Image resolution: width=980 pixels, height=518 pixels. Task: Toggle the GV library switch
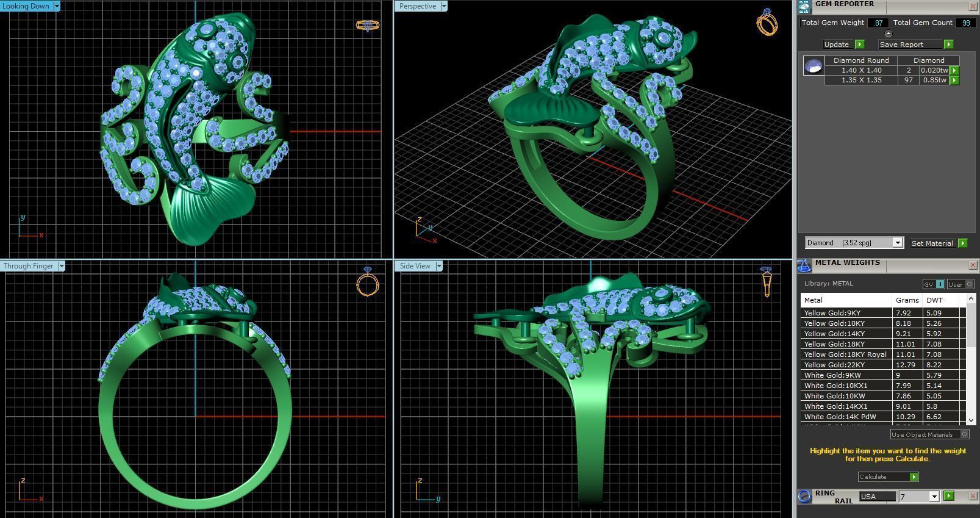[x=933, y=284]
